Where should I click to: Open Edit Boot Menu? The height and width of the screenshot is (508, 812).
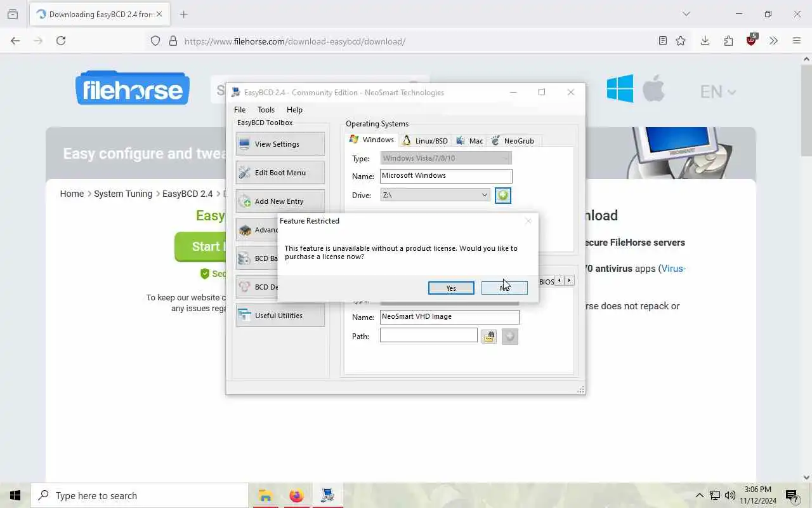(280, 173)
